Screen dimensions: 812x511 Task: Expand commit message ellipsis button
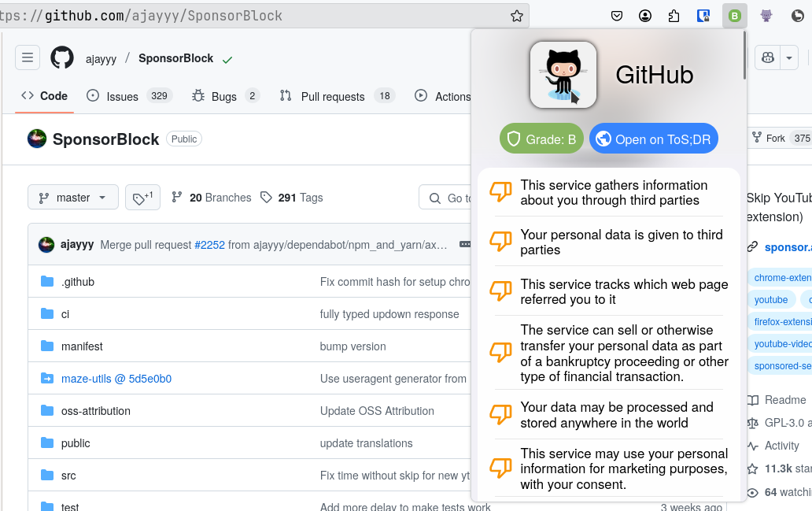pyautogui.click(x=465, y=244)
